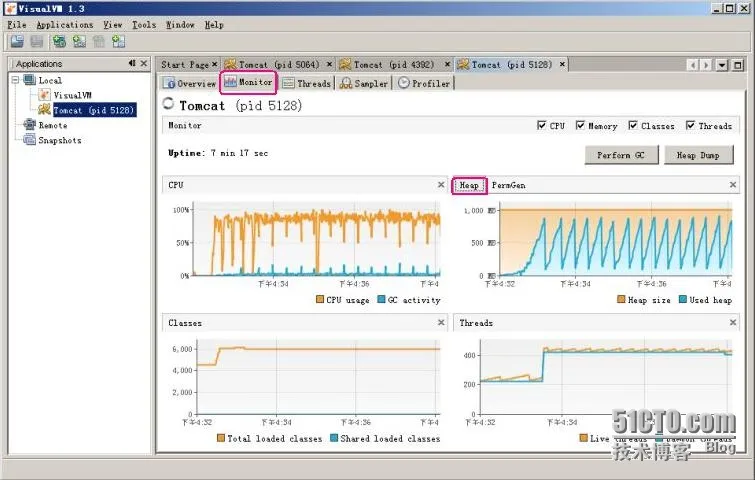Click the Monitor tab chart icon
The height and width of the screenshot is (480, 755).
[231, 82]
